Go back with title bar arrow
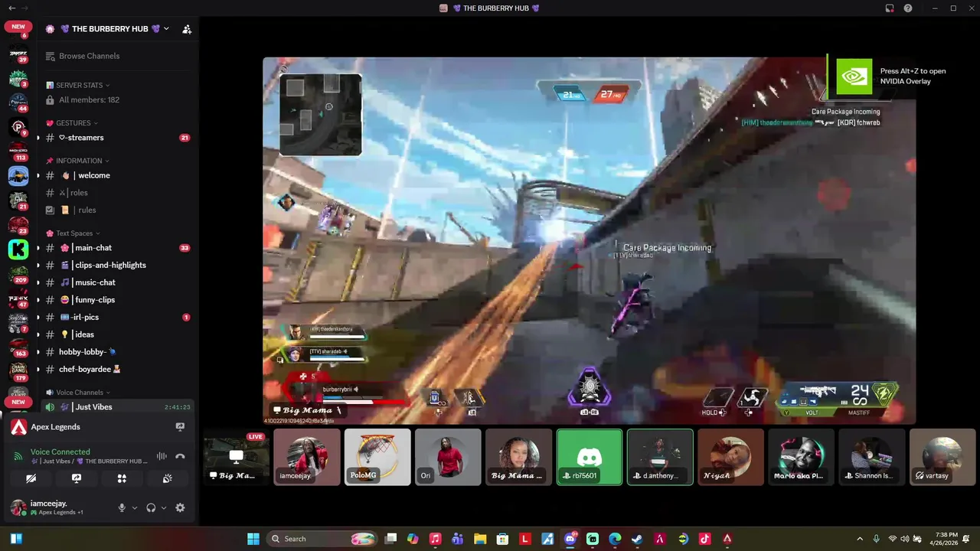This screenshot has width=980, height=551. tap(11, 8)
